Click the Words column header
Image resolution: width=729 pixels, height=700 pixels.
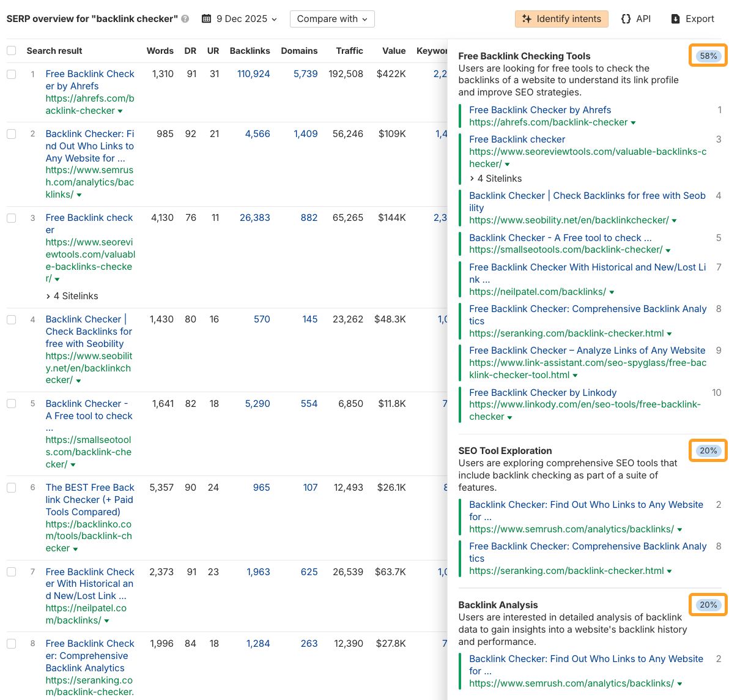160,50
